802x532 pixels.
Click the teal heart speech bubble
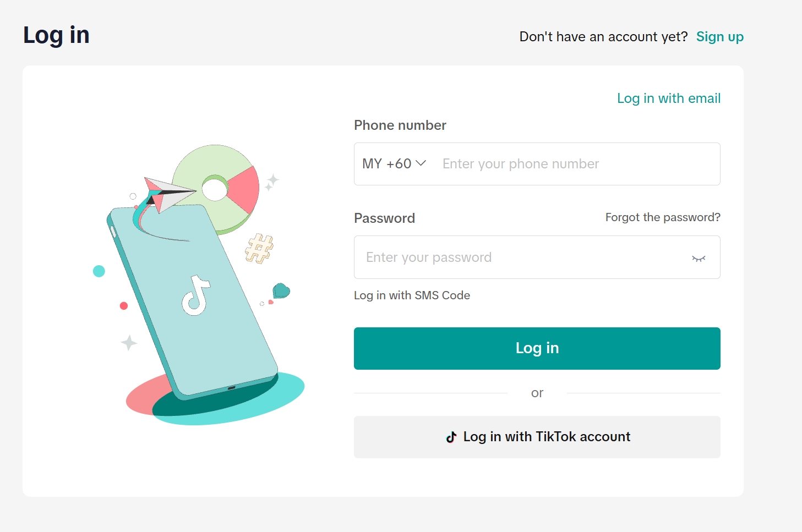click(281, 290)
